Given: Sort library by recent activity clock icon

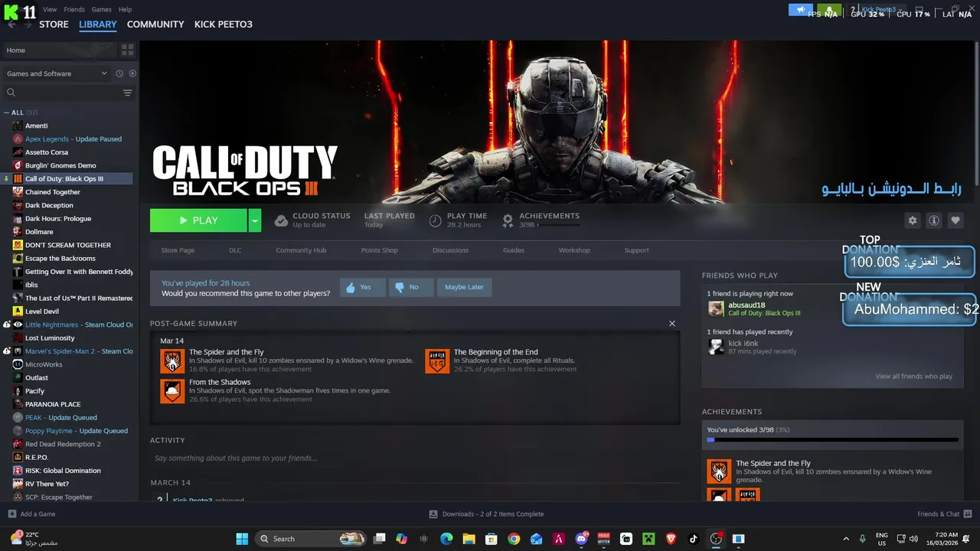Looking at the screenshot, I should coord(119,73).
